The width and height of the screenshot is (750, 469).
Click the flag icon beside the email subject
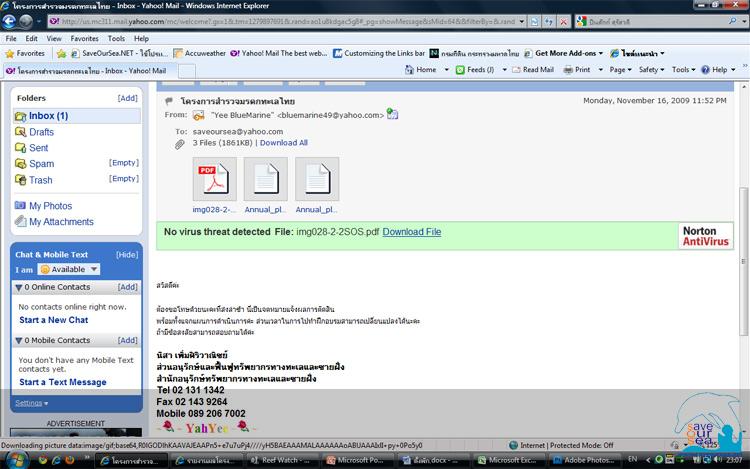(170, 101)
